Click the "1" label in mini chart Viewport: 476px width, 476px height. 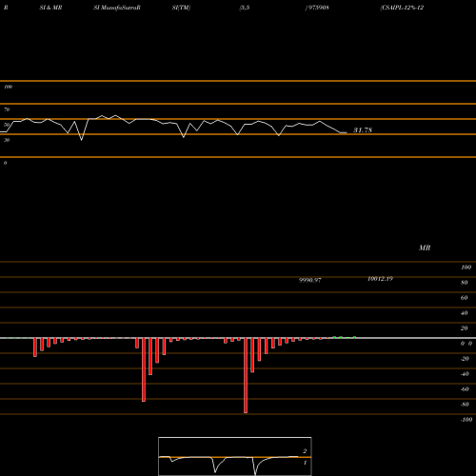tap(305, 463)
